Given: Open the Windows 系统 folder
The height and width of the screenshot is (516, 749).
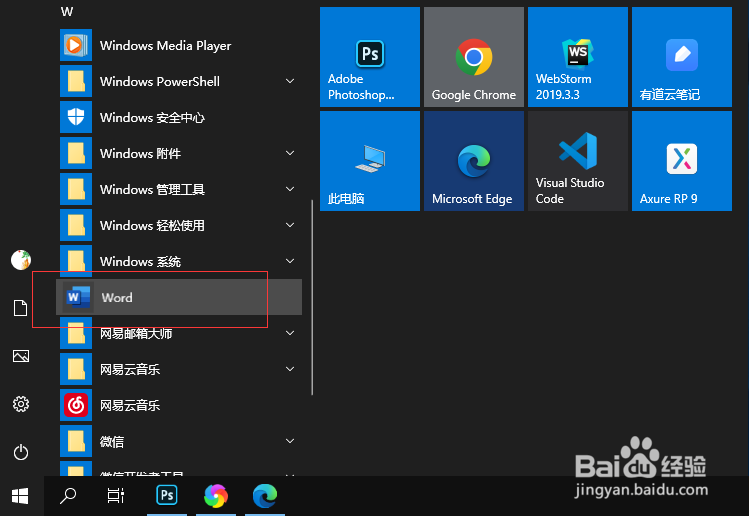Looking at the screenshot, I should (179, 261).
